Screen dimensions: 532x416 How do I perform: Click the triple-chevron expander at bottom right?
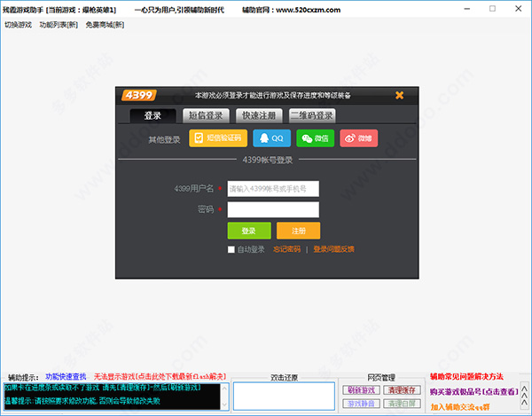(x=525, y=396)
